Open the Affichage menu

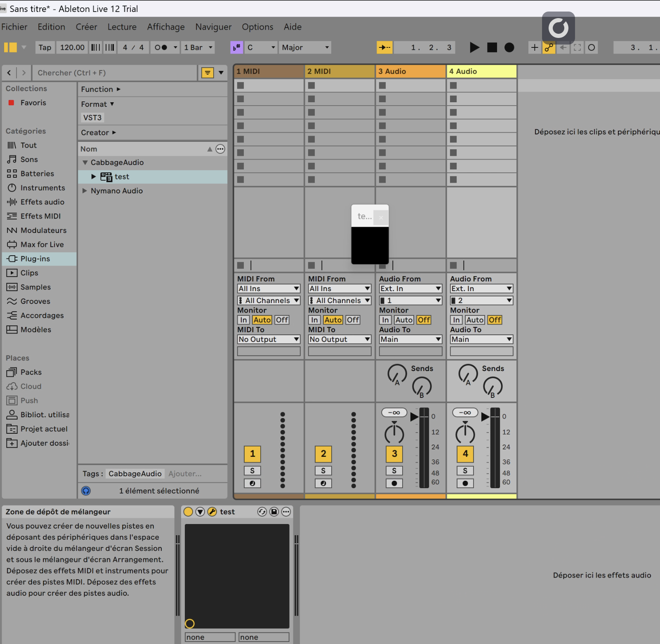[166, 27]
